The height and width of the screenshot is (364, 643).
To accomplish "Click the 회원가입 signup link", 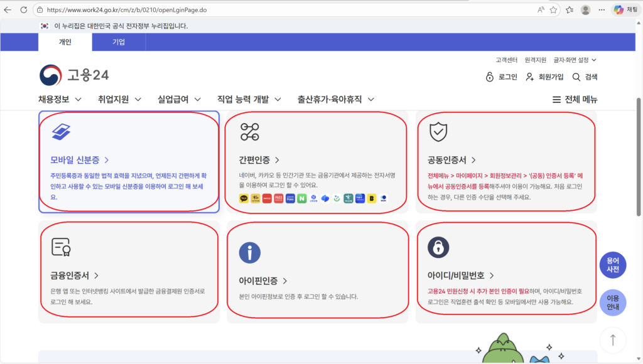I will [551, 76].
